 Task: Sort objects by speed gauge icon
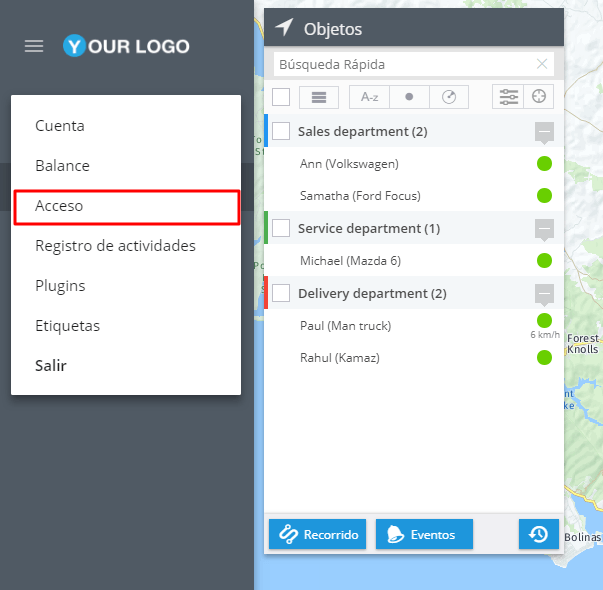point(449,97)
